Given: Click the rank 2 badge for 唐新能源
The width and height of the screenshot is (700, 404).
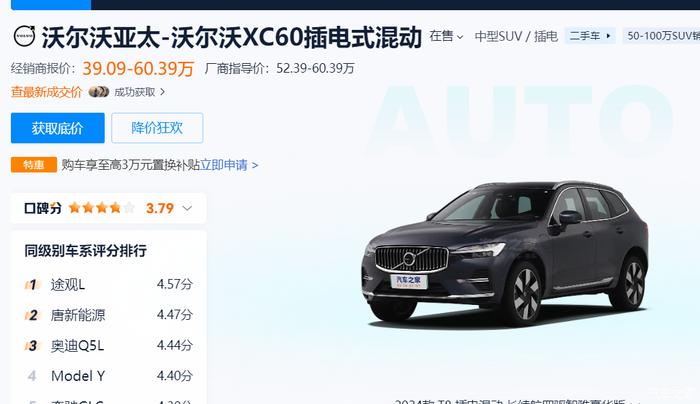Looking at the screenshot, I should tap(32, 315).
